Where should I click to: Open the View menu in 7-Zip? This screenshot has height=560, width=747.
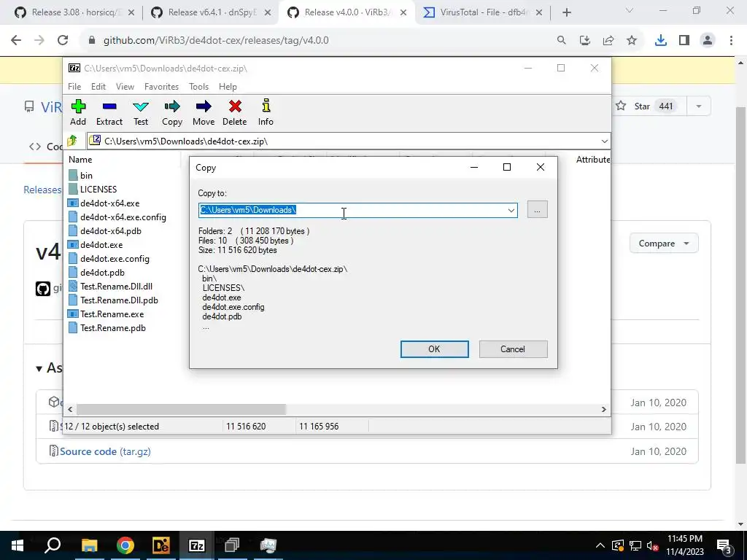tap(125, 87)
